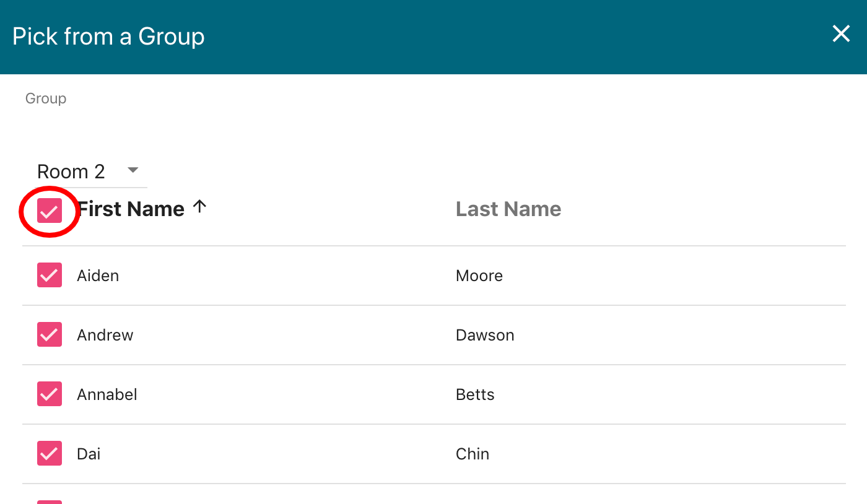Toggle the select-all checkbox in the header
Screen dimensions: 867x504
50,211
